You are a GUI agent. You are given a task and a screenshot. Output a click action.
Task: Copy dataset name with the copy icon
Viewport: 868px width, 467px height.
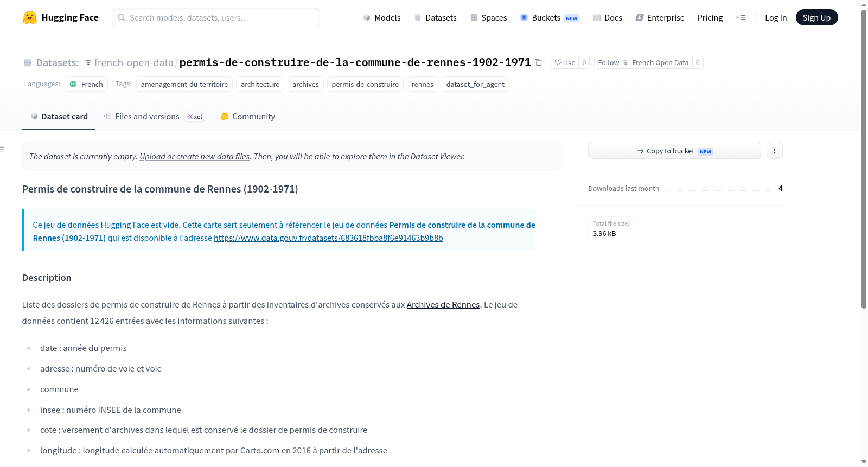click(x=538, y=62)
